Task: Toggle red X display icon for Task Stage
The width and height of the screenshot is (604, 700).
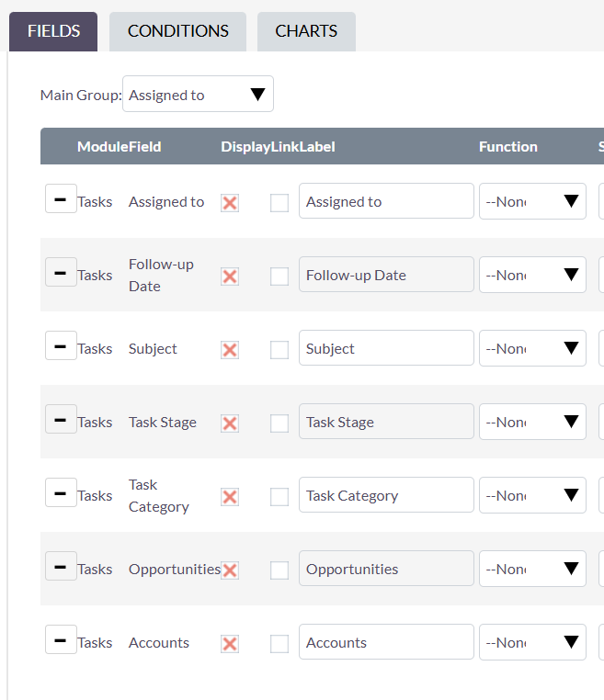Action: pos(230,423)
